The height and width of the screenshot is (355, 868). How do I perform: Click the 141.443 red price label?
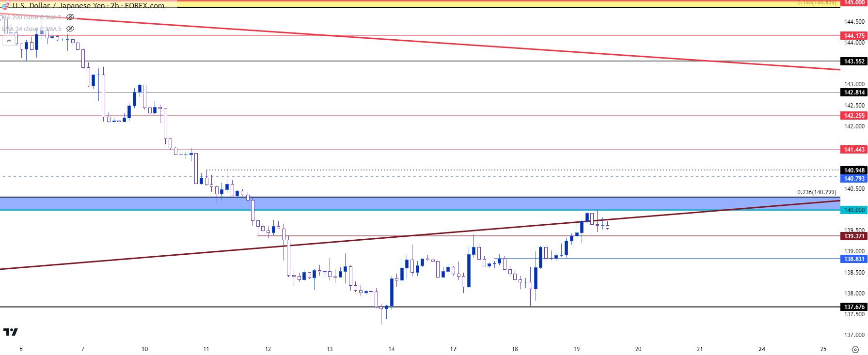pyautogui.click(x=854, y=149)
